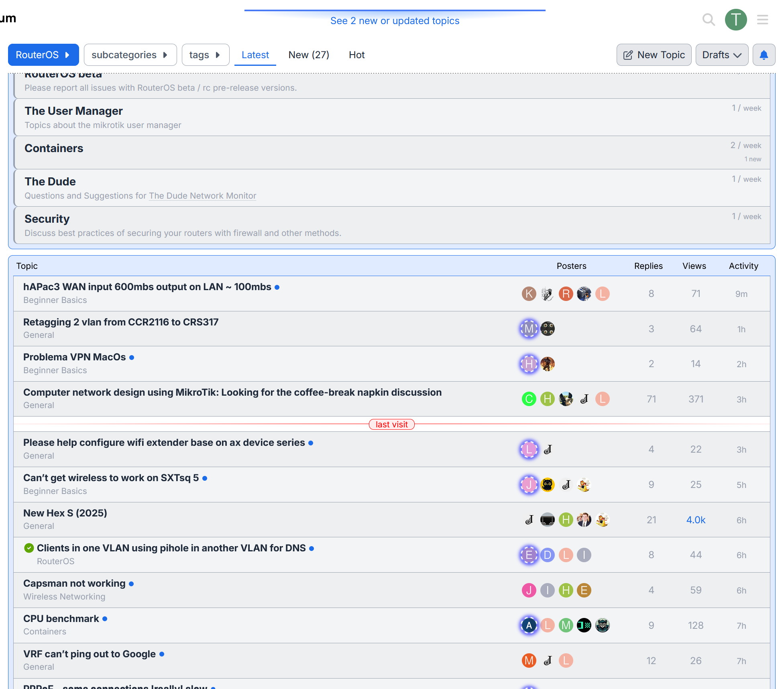The height and width of the screenshot is (689, 784).
Task: Sort topics by Views column header
Action: click(694, 266)
